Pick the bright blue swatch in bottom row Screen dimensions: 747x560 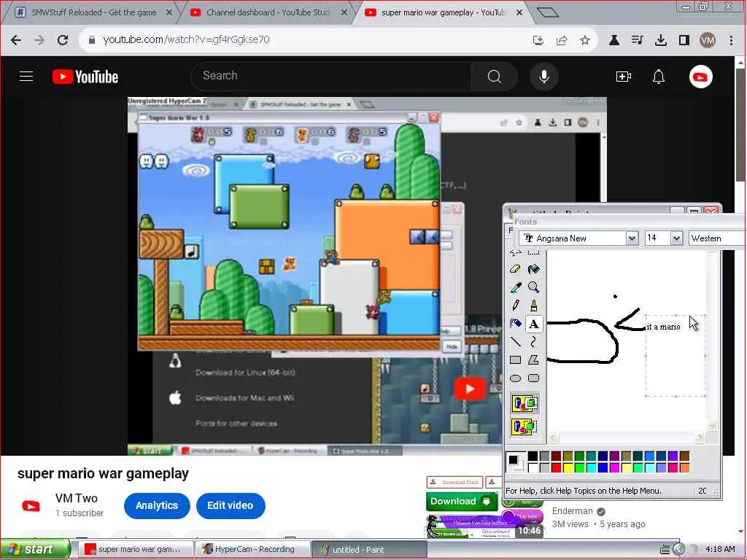pyautogui.click(x=603, y=467)
